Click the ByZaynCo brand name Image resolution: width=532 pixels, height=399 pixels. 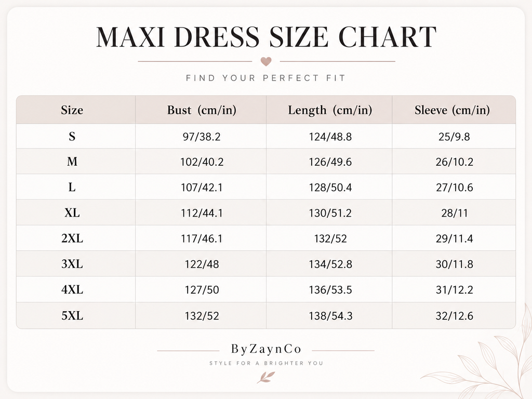(266, 349)
